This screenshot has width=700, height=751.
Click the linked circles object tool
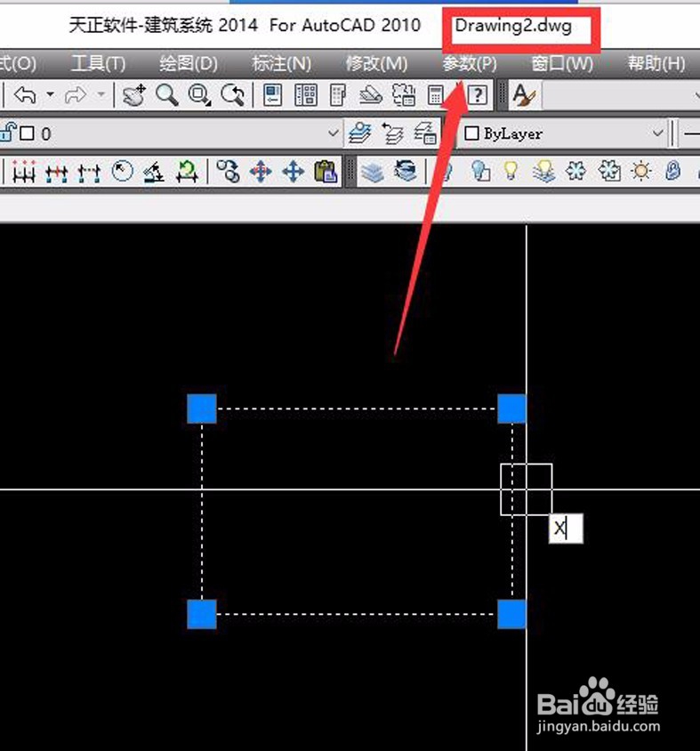228,172
